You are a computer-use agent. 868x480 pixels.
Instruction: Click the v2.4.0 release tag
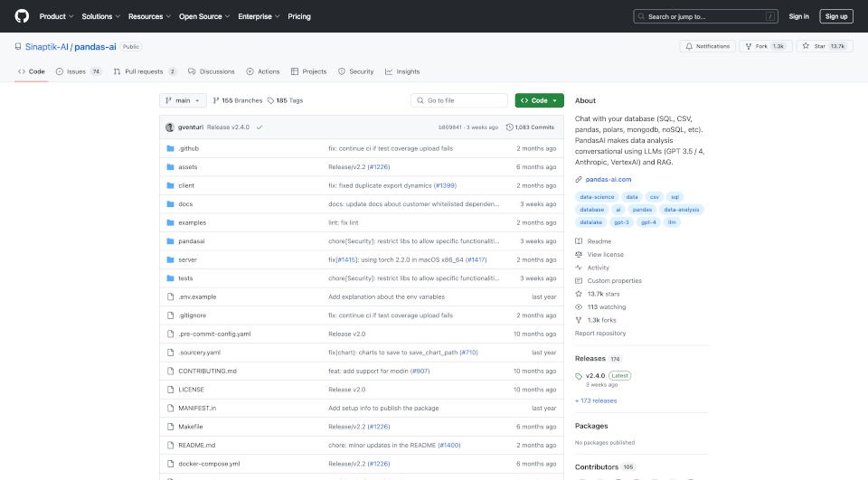tap(595, 375)
